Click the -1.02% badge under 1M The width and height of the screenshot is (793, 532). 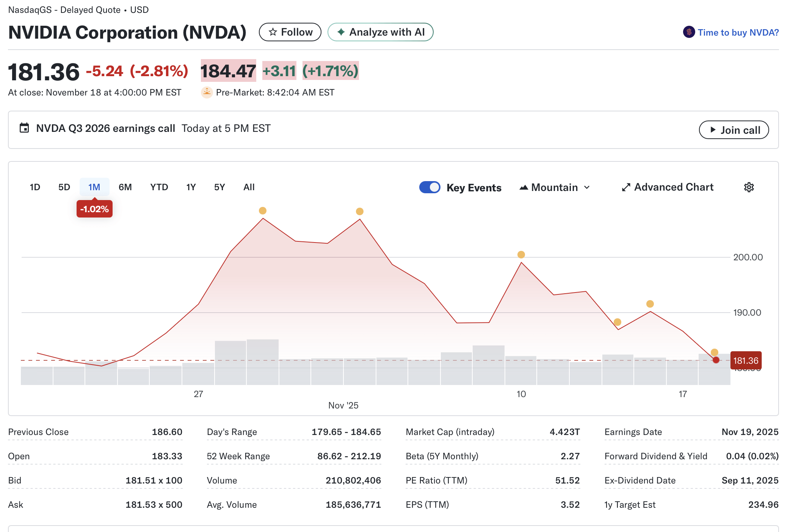tap(94, 208)
